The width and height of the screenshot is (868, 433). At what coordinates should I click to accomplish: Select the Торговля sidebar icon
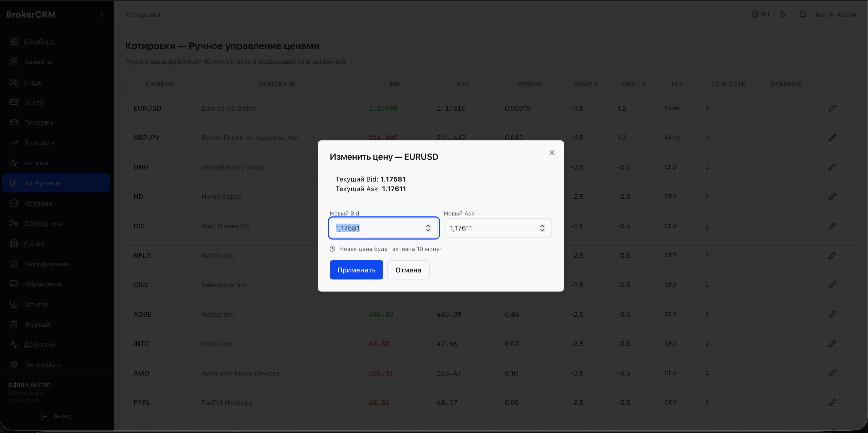[x=14, y=143]
